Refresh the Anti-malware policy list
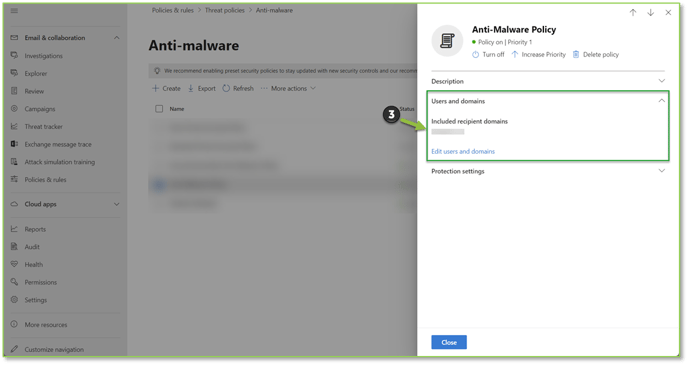Screen dimensions: 688x365 (x=238, y=88)
